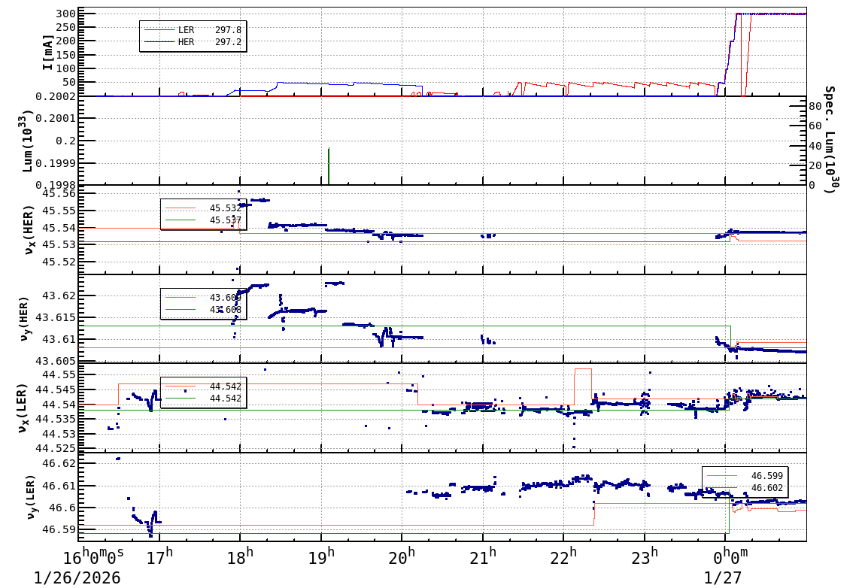868x588 pixels.
Task: Click the 0.1999 luminosity tick label
Action: (56, 163)
